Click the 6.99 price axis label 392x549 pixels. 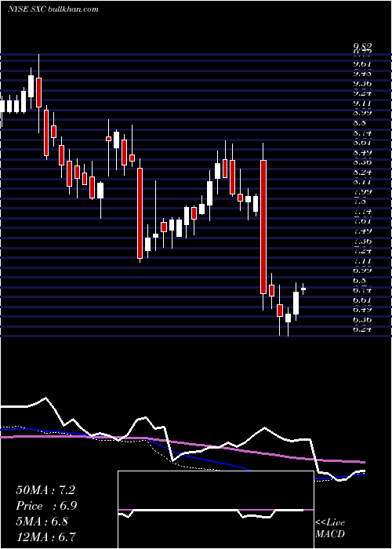point(362,271)
